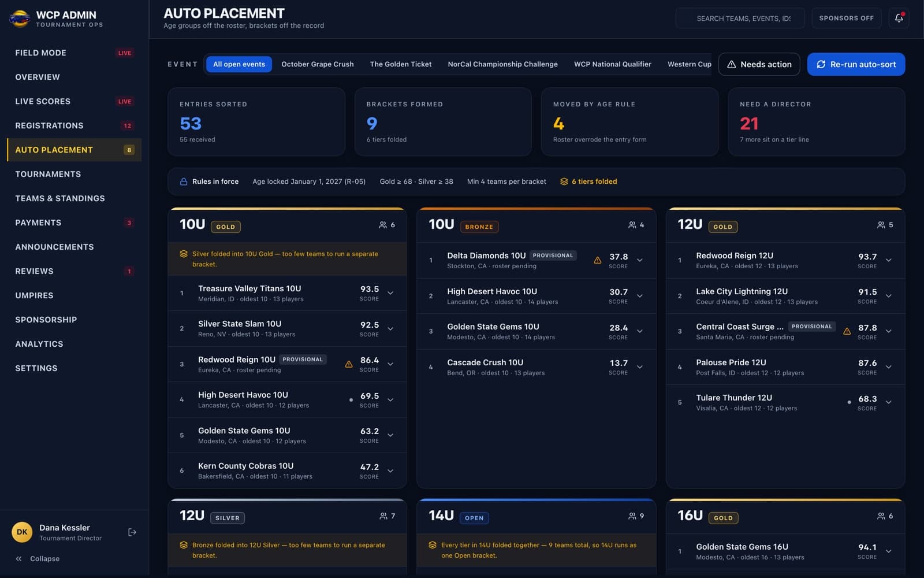The image size is (924, 578).
Task: Click the lock icon in Rules in force
Action: click(184, 181)
